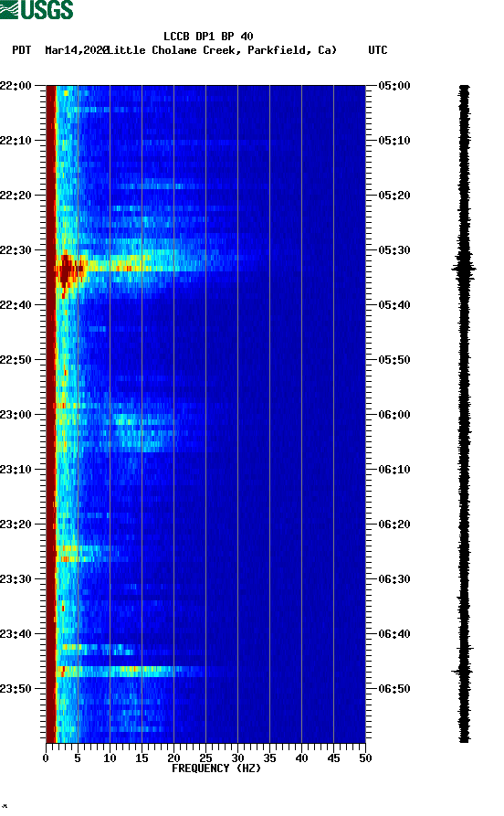Click the 23:30 PDT time label
This screenshot has width=504, height=816.
(16, 579)
